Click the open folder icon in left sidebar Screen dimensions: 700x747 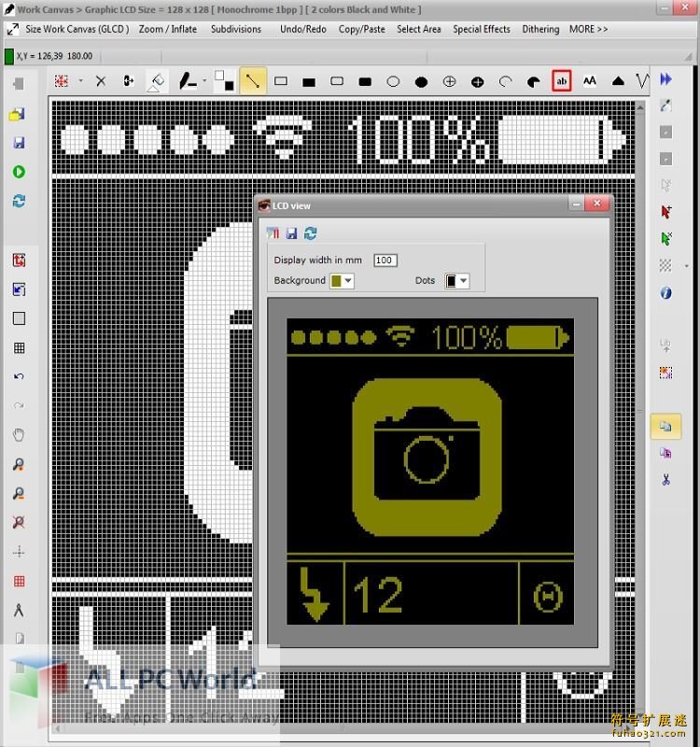17,114
